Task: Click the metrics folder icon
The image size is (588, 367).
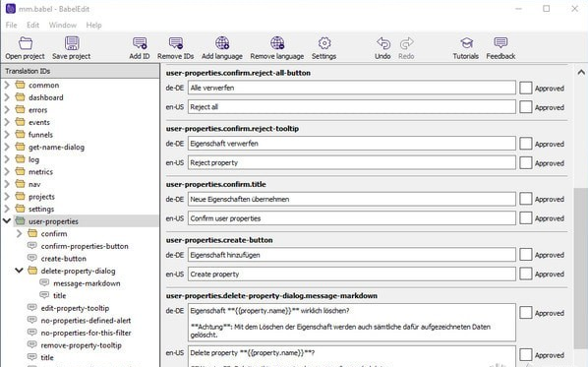Action: point(21,171)
